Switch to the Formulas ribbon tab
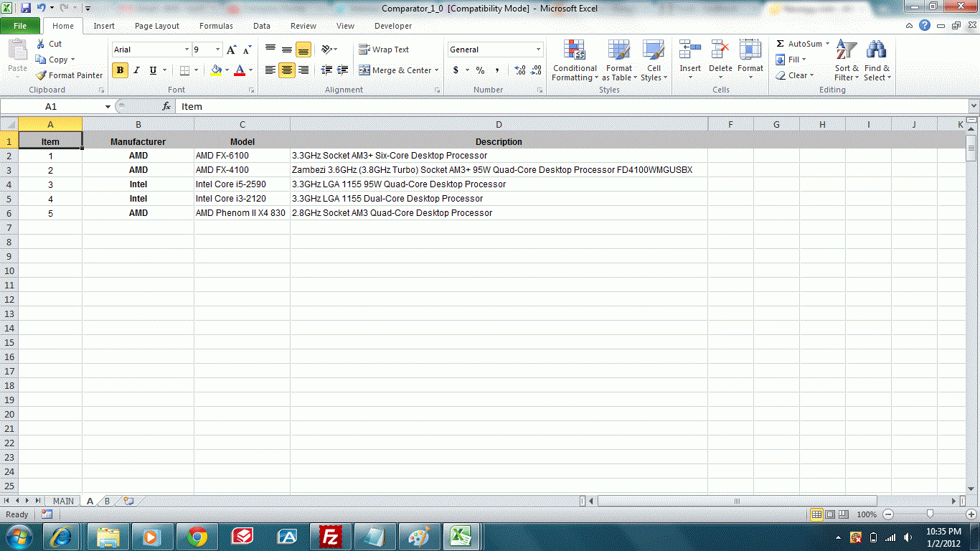The width and height of the screenshot is (980, 551). 216,26
